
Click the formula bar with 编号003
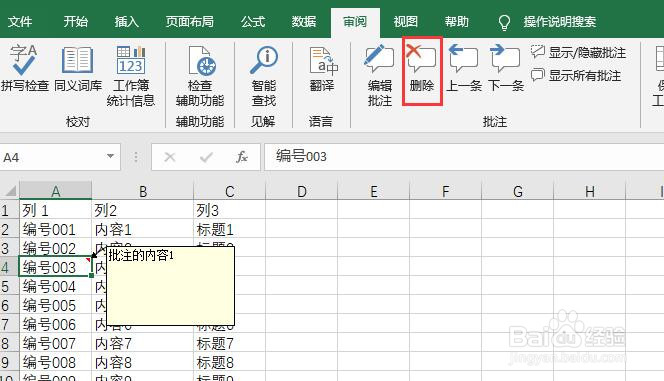(x=464, y=157)
